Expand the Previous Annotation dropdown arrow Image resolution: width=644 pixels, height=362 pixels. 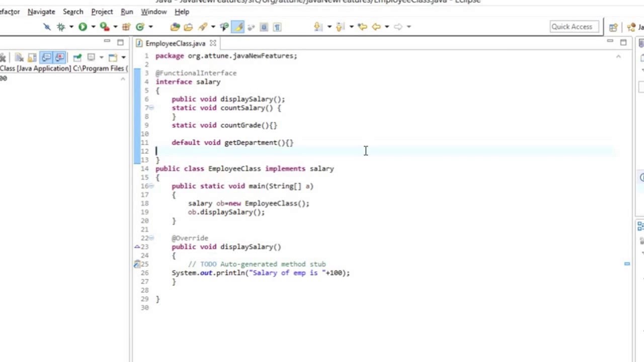pos(351,27)
